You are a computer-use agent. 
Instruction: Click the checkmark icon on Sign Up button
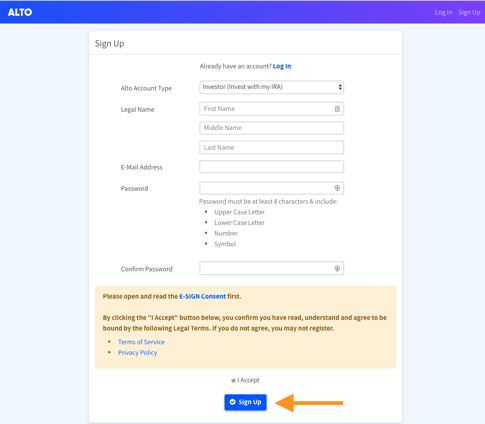(x=233, y=402)
